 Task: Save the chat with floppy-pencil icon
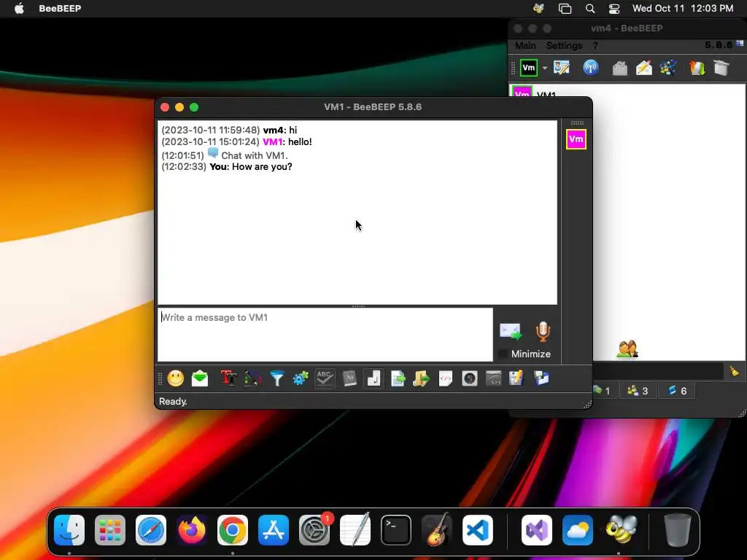click(516, 378)
